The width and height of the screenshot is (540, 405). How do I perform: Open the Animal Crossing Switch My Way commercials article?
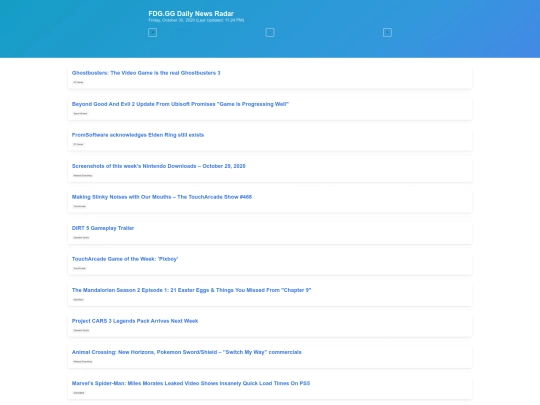(186, 352)
